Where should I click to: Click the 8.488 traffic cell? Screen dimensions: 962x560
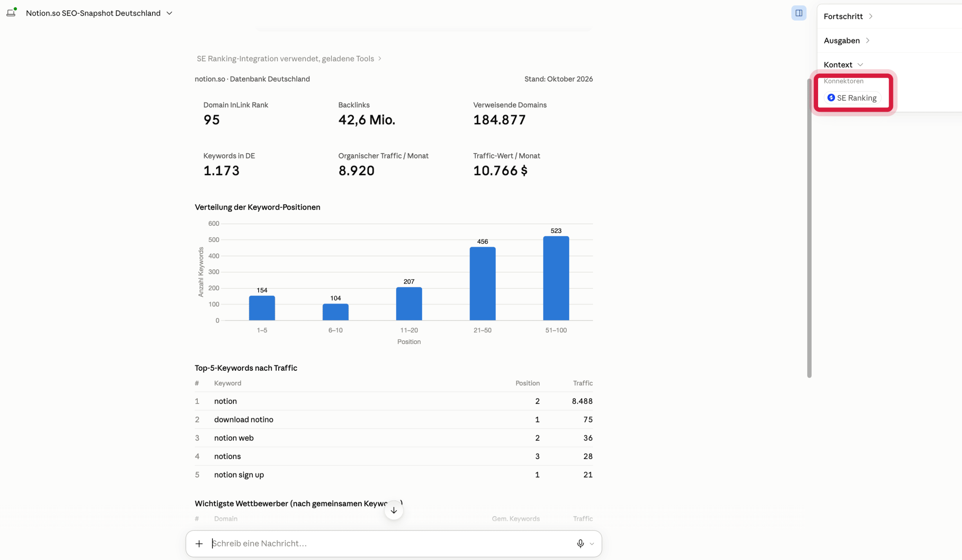582,401
